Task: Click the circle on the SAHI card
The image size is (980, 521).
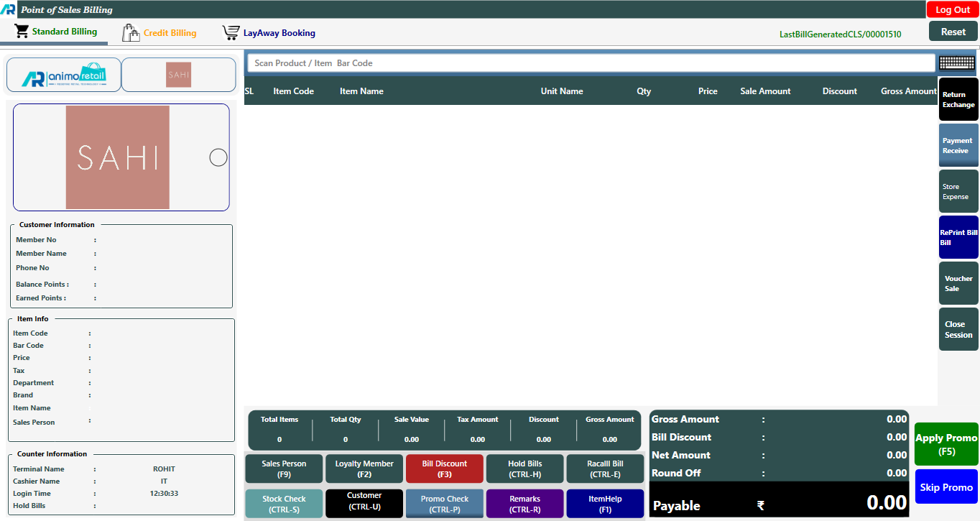Action: pyautogui.click(x=218, y=157)
